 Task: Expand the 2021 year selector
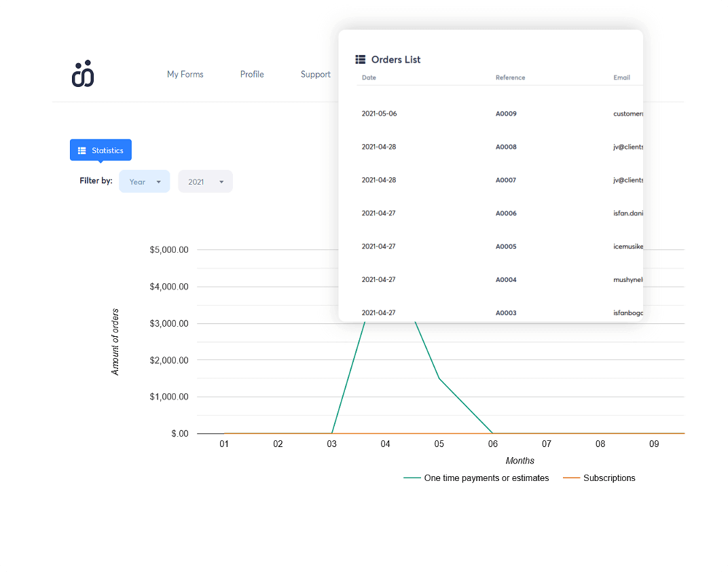(206, 181)
